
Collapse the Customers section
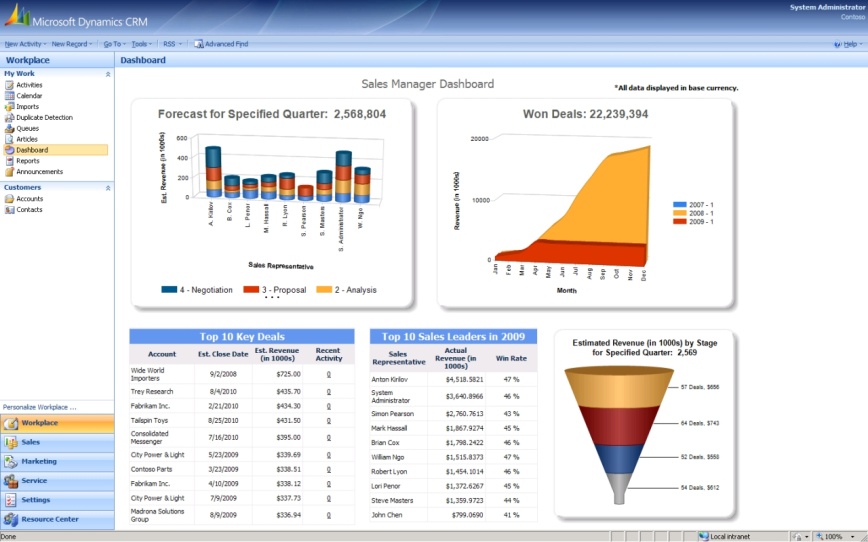coord(108,188)
